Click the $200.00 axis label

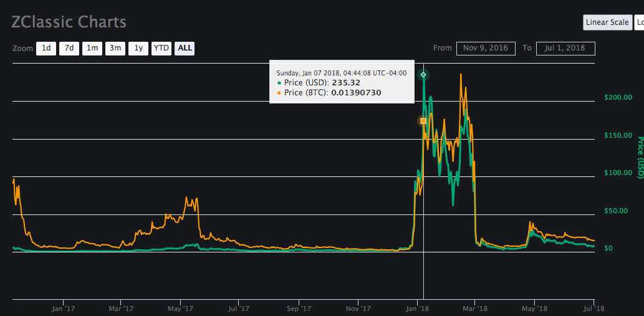618,97
